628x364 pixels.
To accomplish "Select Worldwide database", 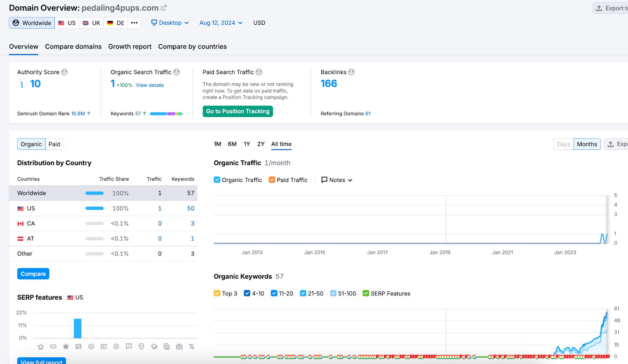I will point(32,23).
